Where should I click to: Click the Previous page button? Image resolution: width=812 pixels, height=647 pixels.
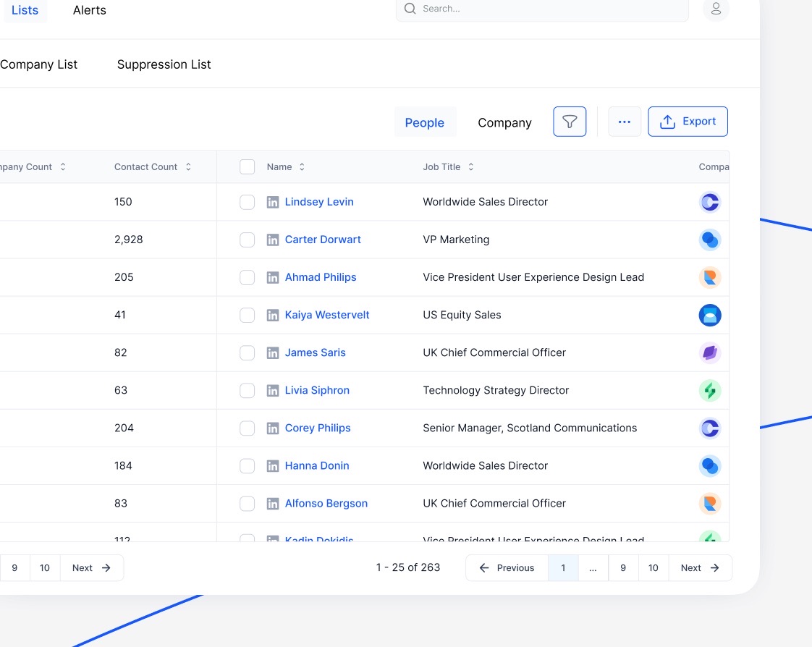(507, 568)
